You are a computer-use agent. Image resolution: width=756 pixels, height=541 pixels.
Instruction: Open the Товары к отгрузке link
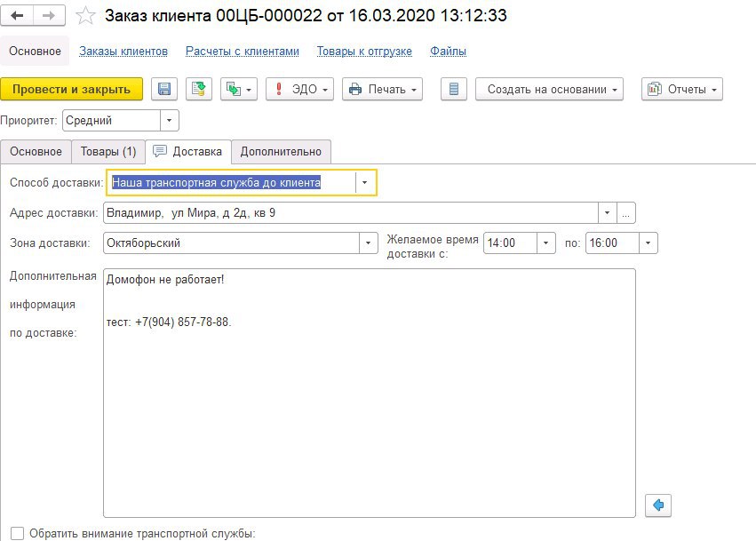point(364,52)
